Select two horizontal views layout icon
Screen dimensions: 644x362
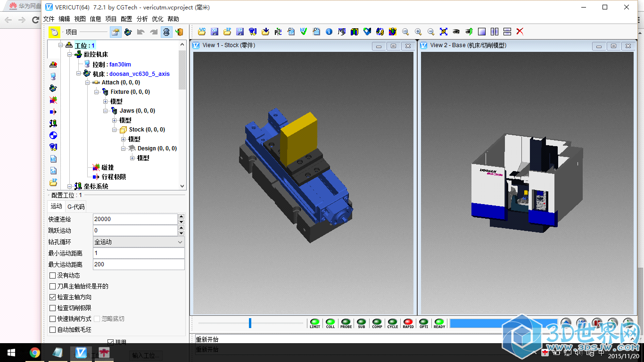507,32
